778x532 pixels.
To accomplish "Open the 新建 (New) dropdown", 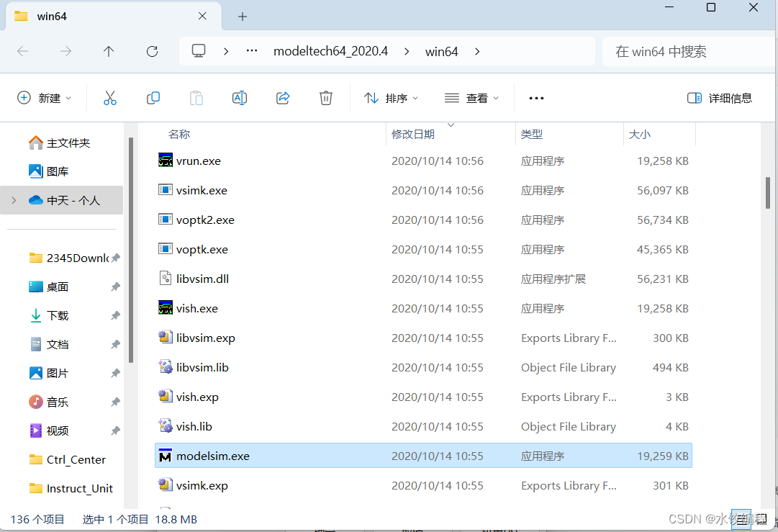I will (44, 98).
